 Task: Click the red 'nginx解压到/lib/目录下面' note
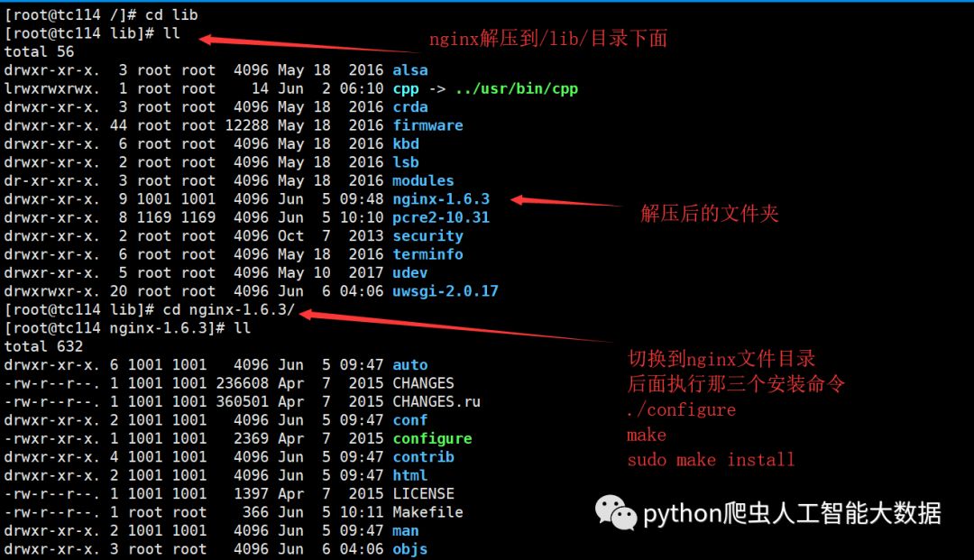[548, 39]
